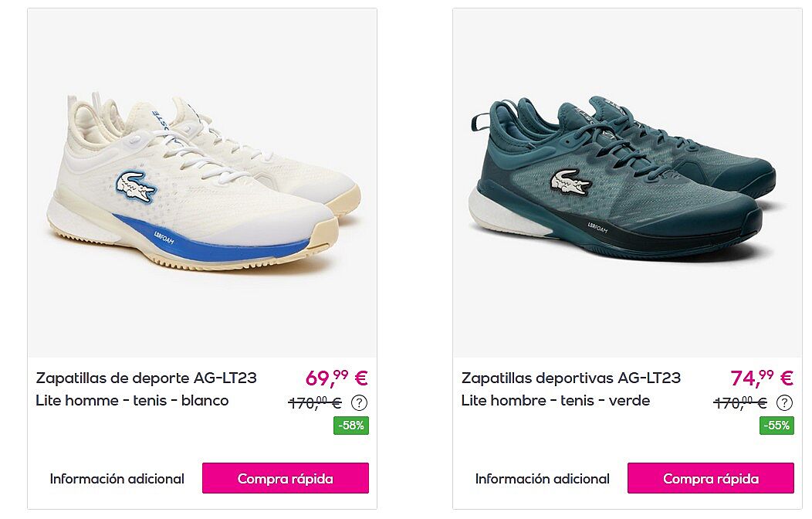Click Compra rápida for the green sneakers
812x519 pixels.
[x=710, y=478]
